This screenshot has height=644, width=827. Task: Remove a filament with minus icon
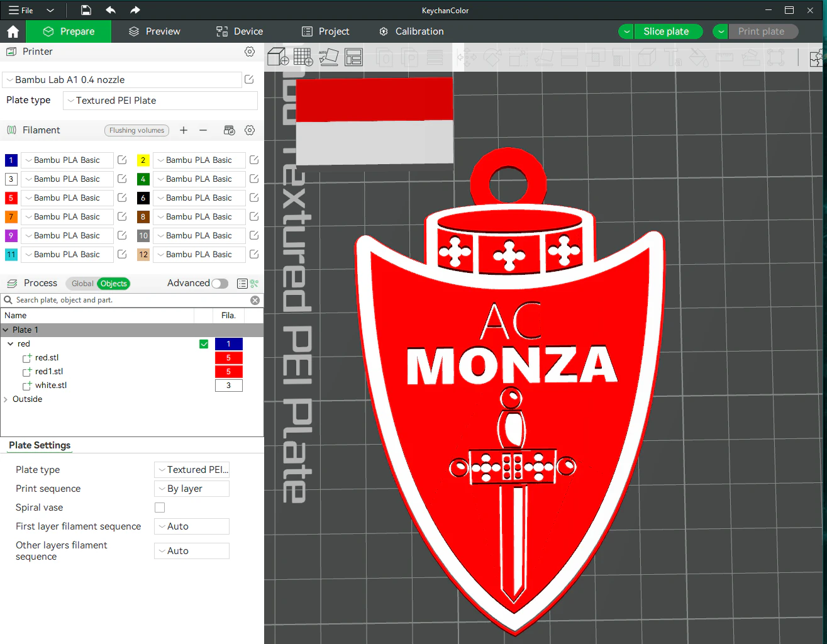(203, 130)
